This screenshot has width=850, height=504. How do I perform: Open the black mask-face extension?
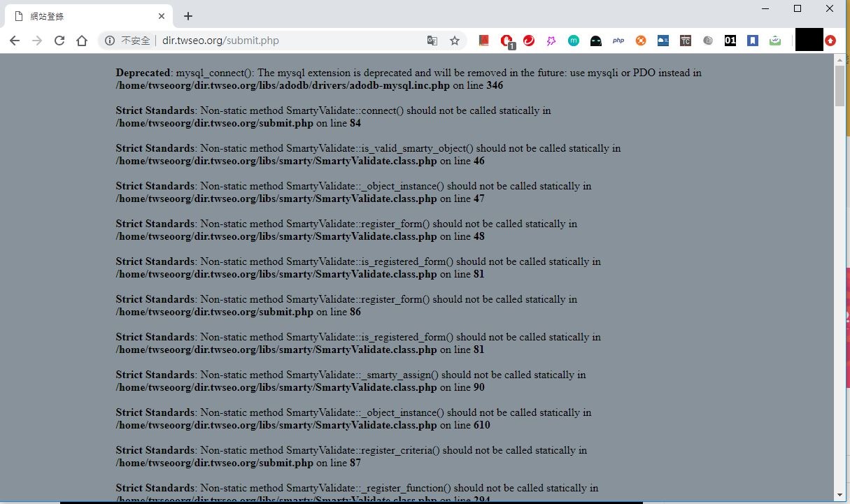coord(596,41)
